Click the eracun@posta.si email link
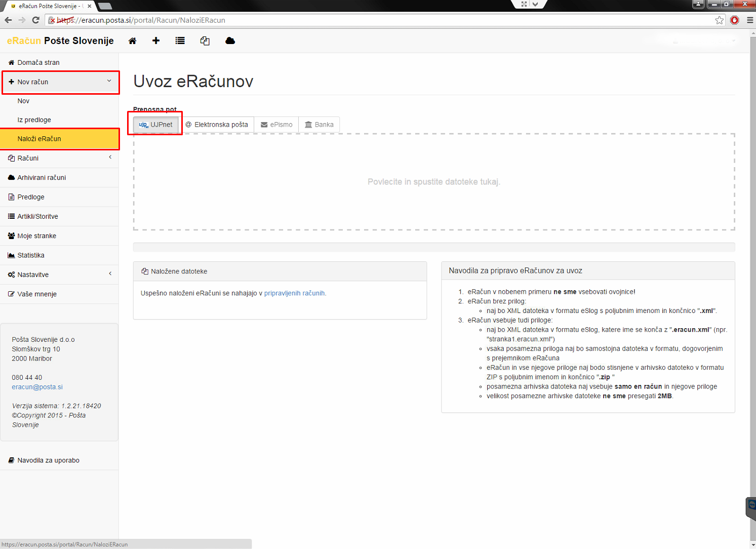Viewport: 756px width, 549px height. pyautogui.click(x=37, y=387)
